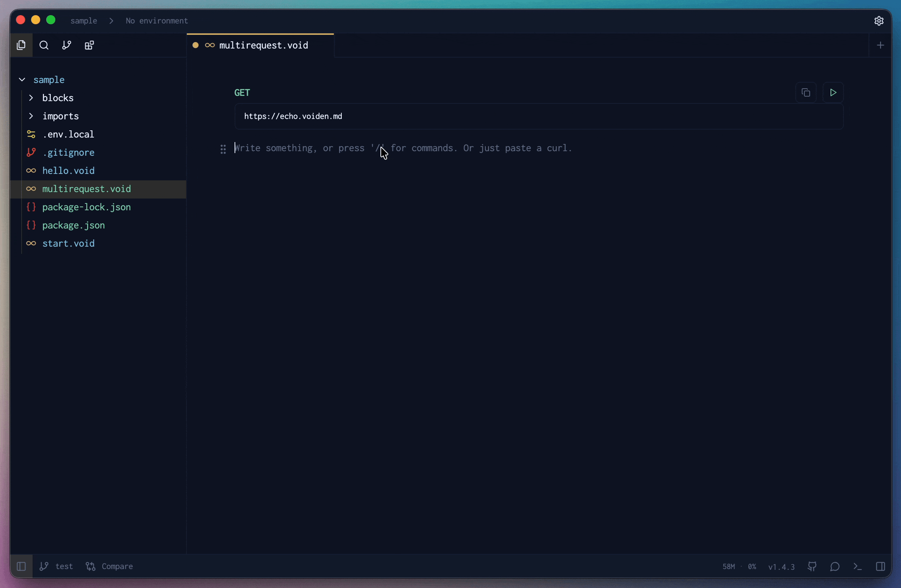Open settings gear icon
Screen dimensions: 901x588
879,21
